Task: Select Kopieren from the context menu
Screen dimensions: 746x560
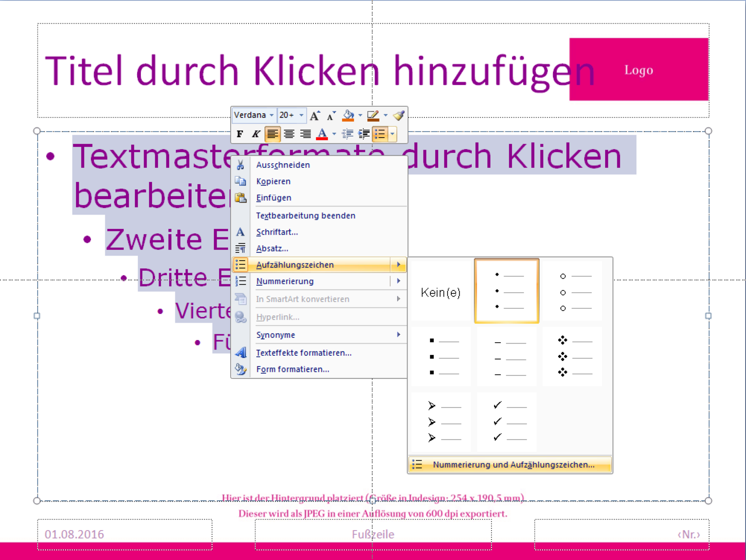Action: (273, 181)
